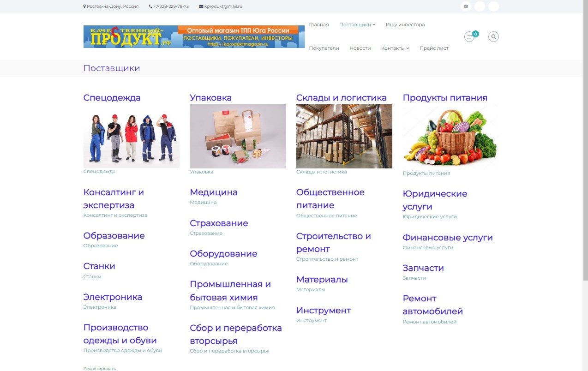Viewport: 588px width, 371px height.
Task: Open the shopping cart icon
Action: tap(469, 37)
